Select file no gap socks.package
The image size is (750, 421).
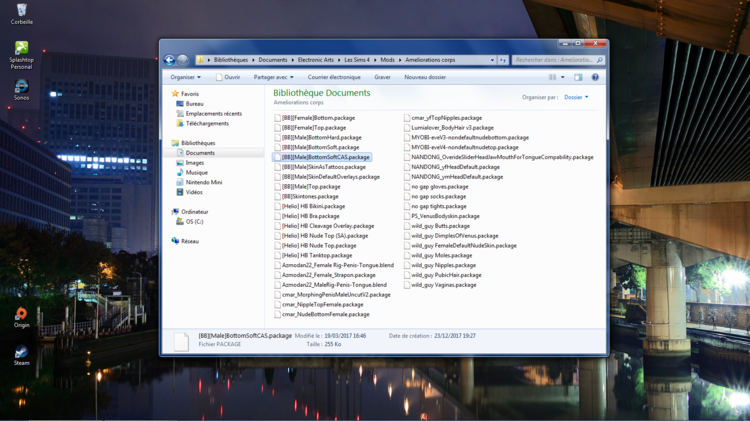point(434,196)
